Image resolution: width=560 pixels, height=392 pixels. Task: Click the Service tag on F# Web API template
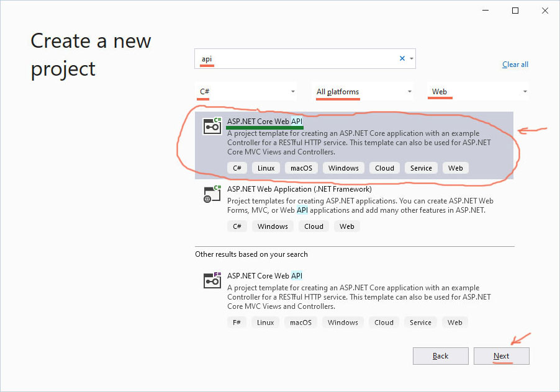[420, 323]
